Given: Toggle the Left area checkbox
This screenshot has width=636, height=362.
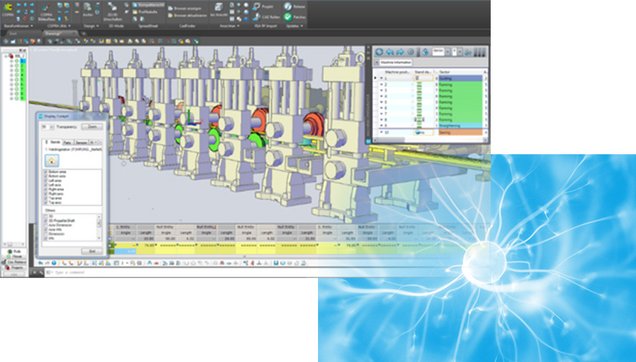Looking at the screenshot, I should coord(45,181).
